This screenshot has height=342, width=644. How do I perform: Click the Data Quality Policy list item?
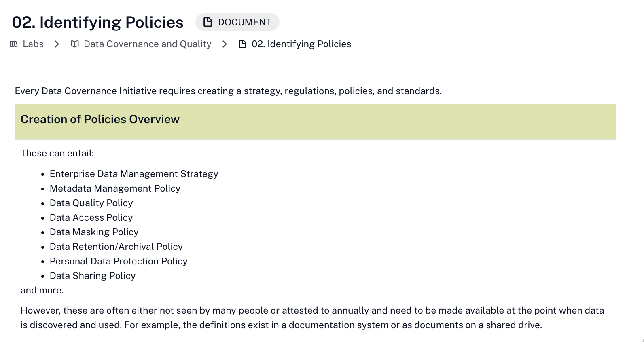(91, 203)
